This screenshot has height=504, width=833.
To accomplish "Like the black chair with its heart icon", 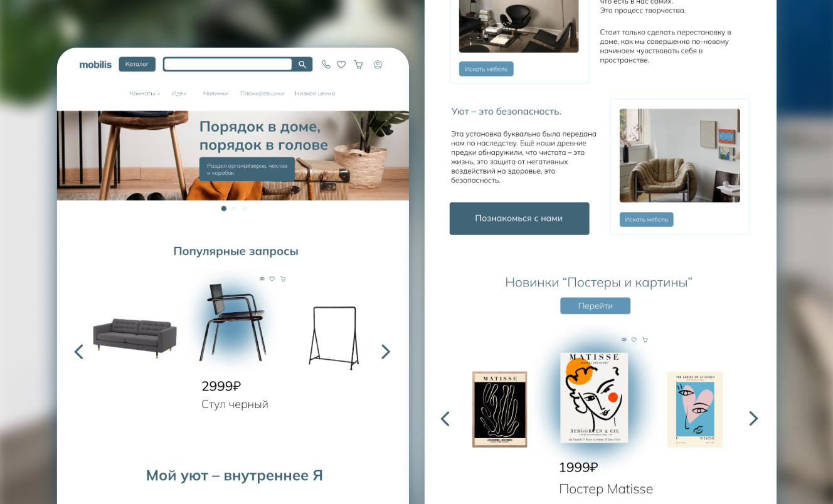I will click(272, 279).
